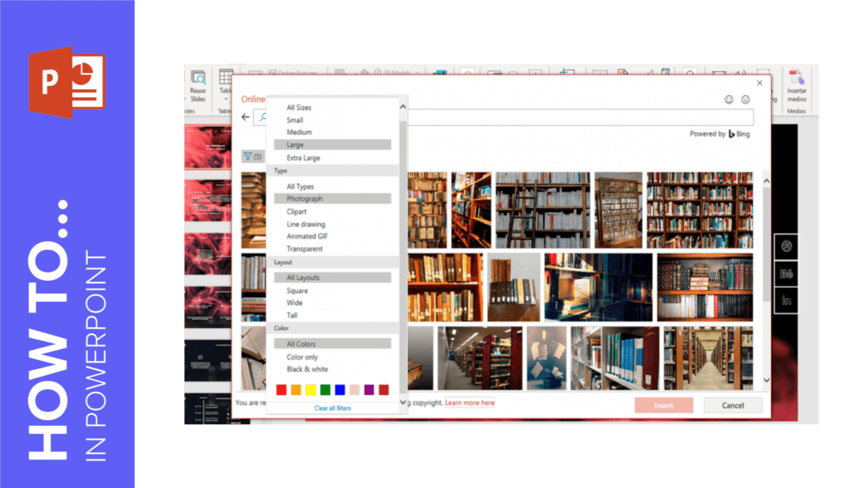The image size is (868, 488).
Task: Click the frowning face feedback icon
Action: [x=745, y=99]
